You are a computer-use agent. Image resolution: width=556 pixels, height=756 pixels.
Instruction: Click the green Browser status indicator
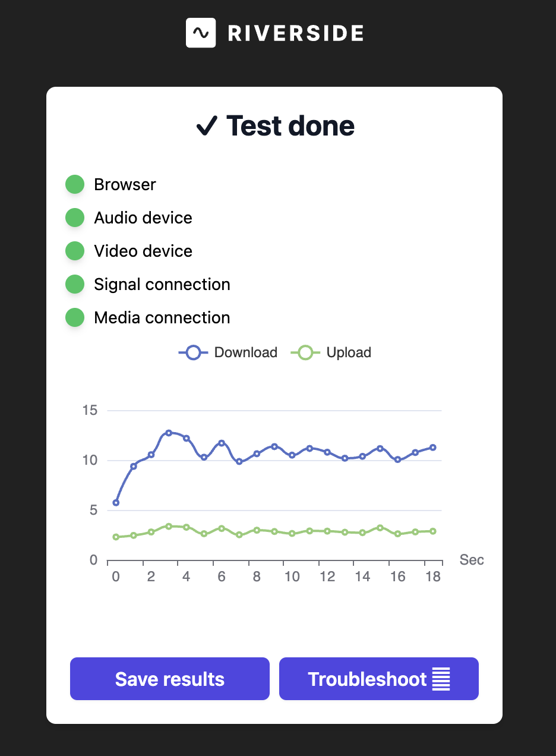pyautogui.click(x=75, y=184)
